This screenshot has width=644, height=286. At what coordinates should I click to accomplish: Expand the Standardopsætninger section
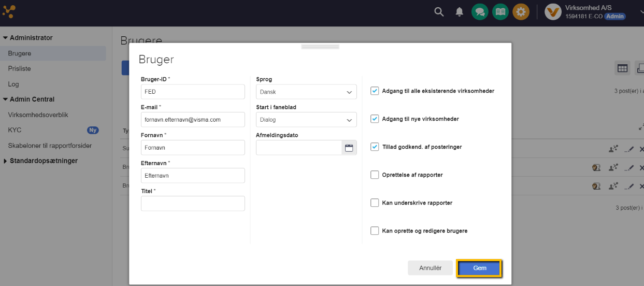44,161
